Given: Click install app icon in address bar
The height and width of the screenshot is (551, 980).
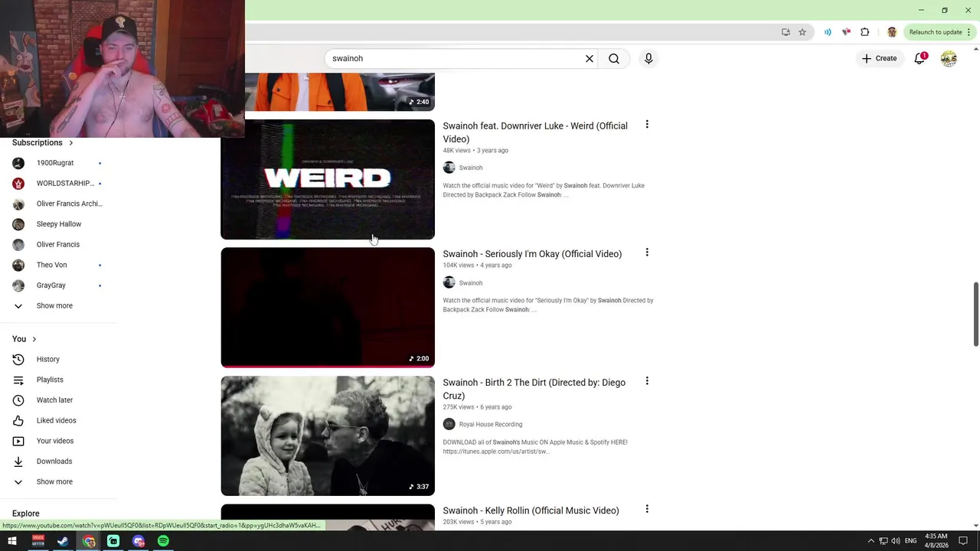Looking at the screenshot, I should coord(786,32).
